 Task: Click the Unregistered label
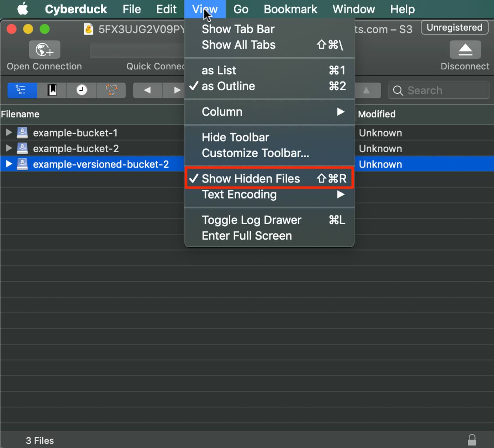454,27
